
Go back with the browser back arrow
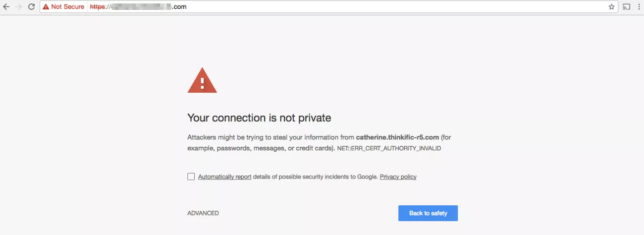point(6,7)
